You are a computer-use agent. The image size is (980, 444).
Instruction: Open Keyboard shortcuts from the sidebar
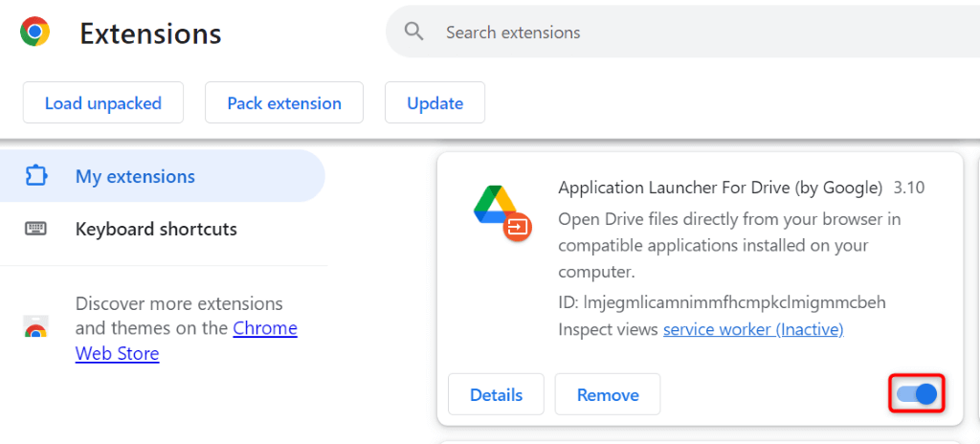[155, 230]
